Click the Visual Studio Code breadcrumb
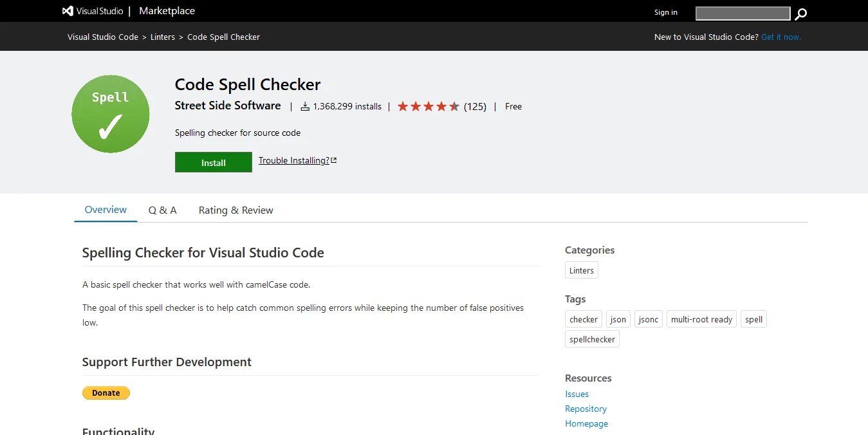 pyautogui.click(x=103, y=37)
